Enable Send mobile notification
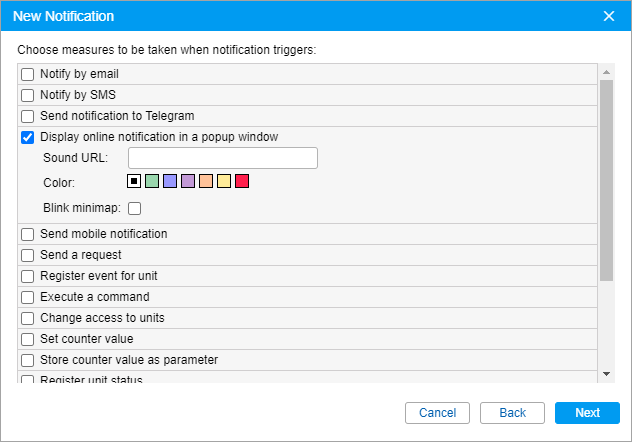 (28, 234)
